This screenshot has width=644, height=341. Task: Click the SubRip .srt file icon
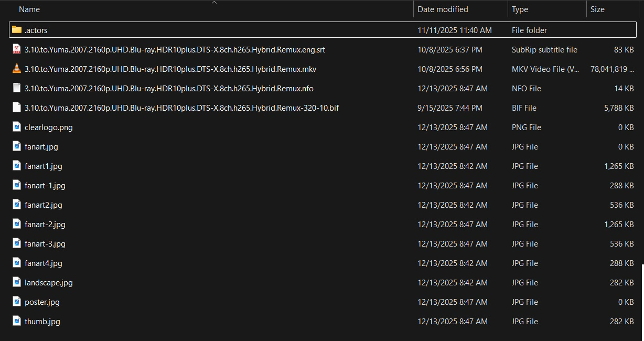(17, 49)
